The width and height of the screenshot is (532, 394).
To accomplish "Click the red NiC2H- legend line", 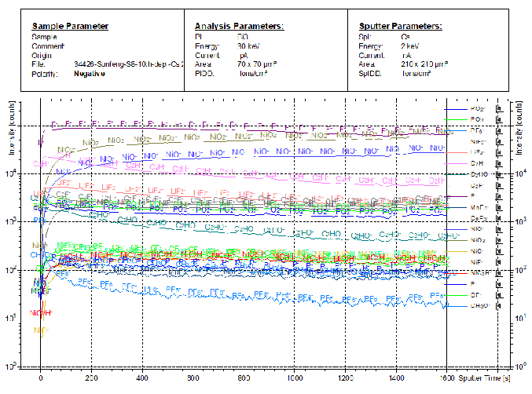I will click(457, 272).
